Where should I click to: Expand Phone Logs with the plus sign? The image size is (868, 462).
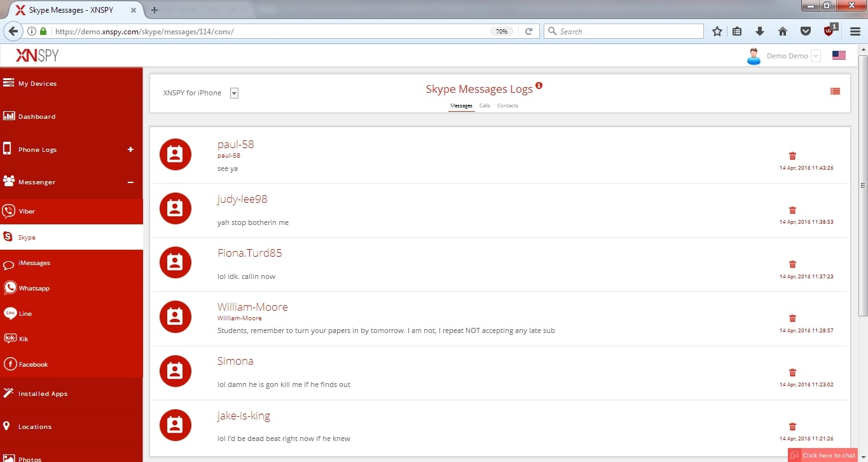pyautogui.click(x=130, y=149)
